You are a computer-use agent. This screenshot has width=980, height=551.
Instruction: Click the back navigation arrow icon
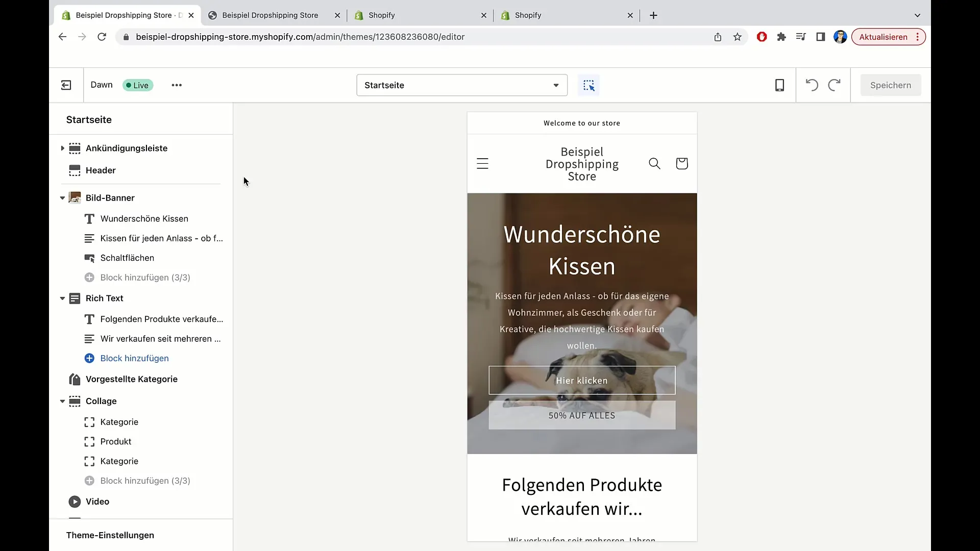(62, 37)
